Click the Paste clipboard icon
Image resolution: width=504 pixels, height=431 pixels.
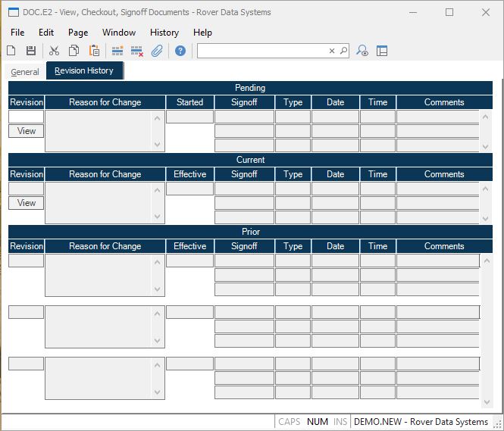[95, 51]
